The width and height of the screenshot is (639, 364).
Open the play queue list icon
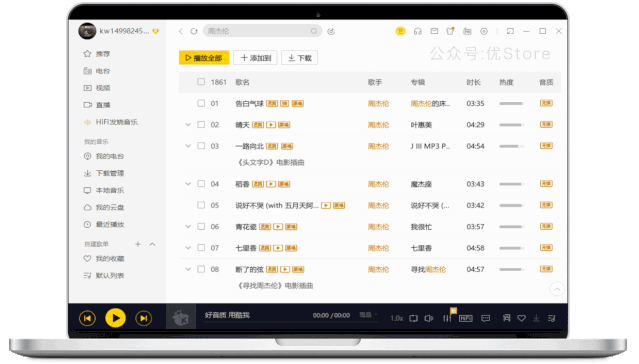click(552, 318)
